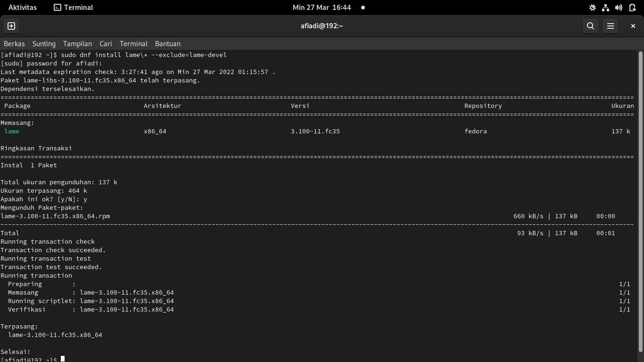Open the Berkas menu

tap(14, 43)
